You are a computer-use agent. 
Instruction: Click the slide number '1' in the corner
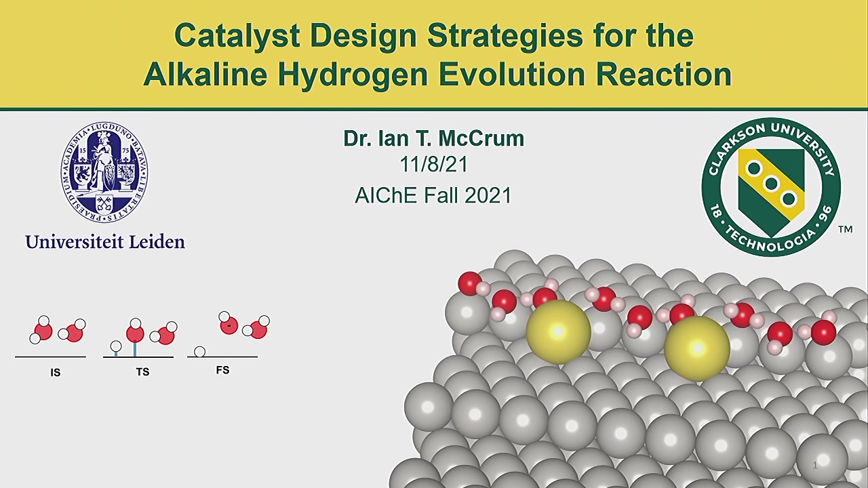coord(815,465)
